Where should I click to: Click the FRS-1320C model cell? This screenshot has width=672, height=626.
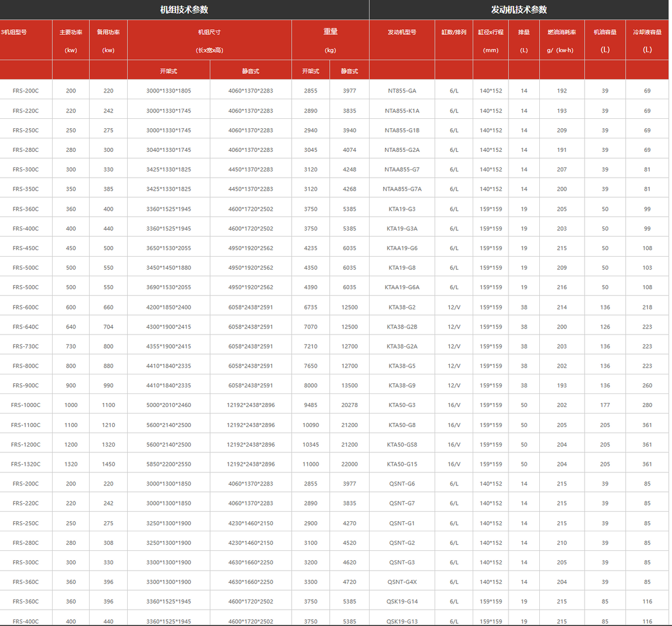(26, 464)
